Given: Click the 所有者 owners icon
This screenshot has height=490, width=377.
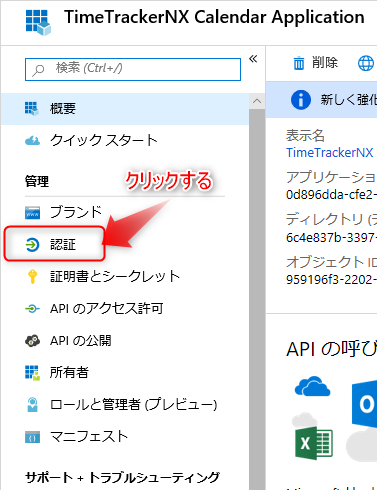Looking at the screenshot, I should [32, 373].
